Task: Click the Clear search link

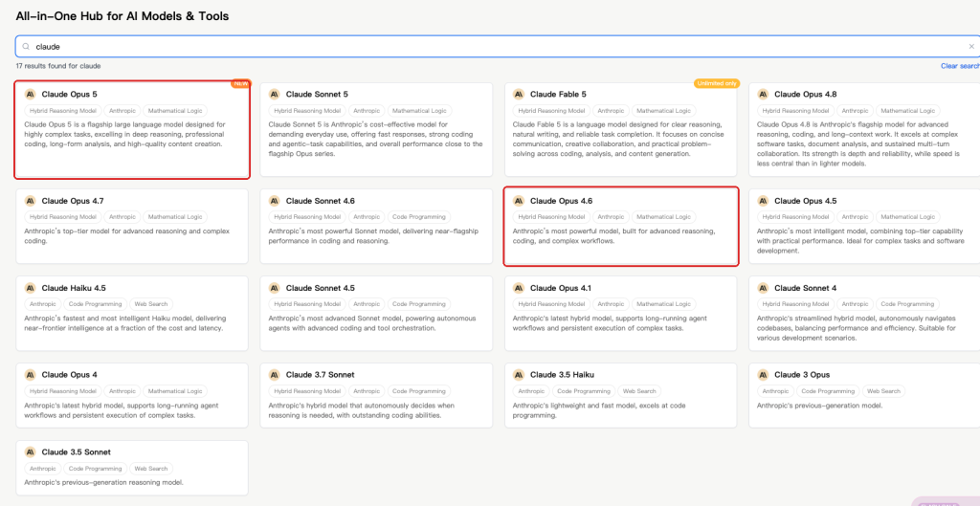Action: click(x=961, y=66)
